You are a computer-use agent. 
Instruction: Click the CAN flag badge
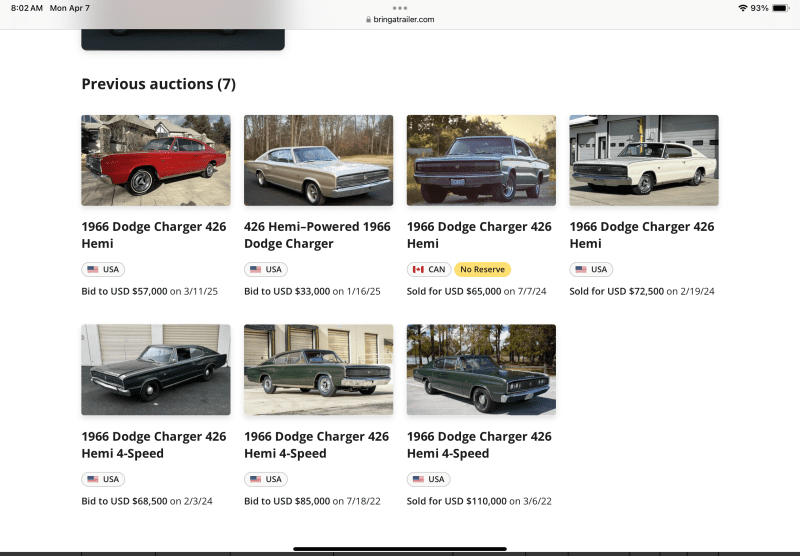pyautogui.click(x=429, y=269)
